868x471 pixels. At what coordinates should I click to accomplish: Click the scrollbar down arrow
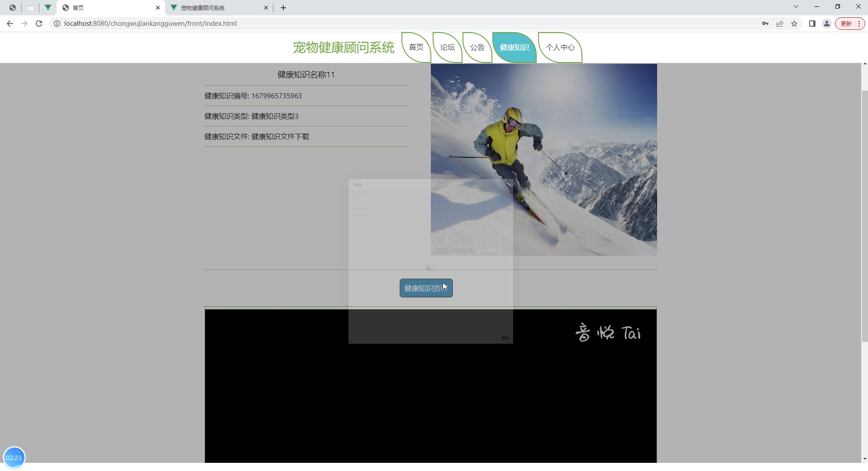tap(865, 459)
